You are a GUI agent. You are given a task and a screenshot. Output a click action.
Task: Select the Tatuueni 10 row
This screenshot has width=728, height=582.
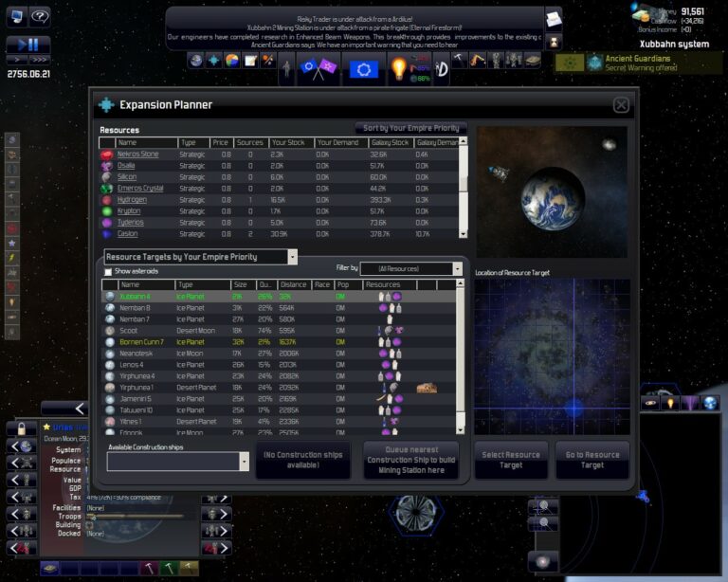pos(279,410)
